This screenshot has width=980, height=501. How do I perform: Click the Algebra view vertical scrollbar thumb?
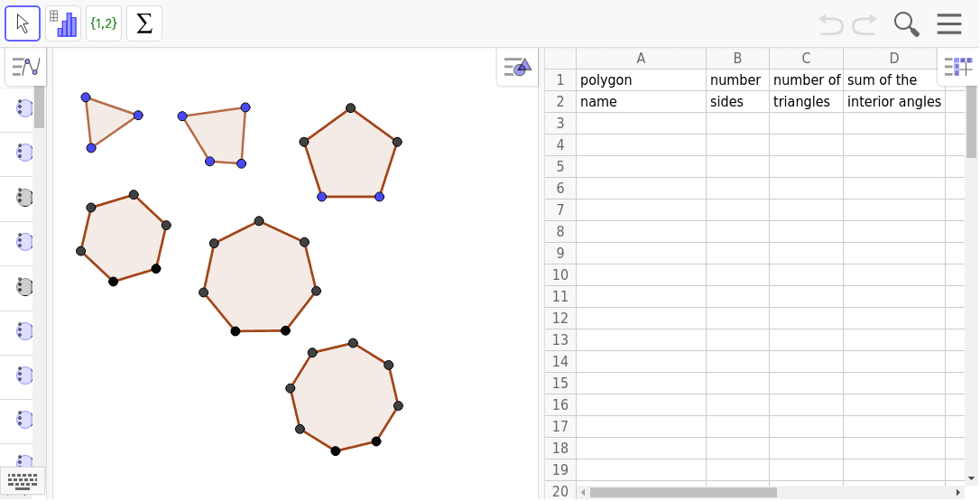click(x=39, y=107)
